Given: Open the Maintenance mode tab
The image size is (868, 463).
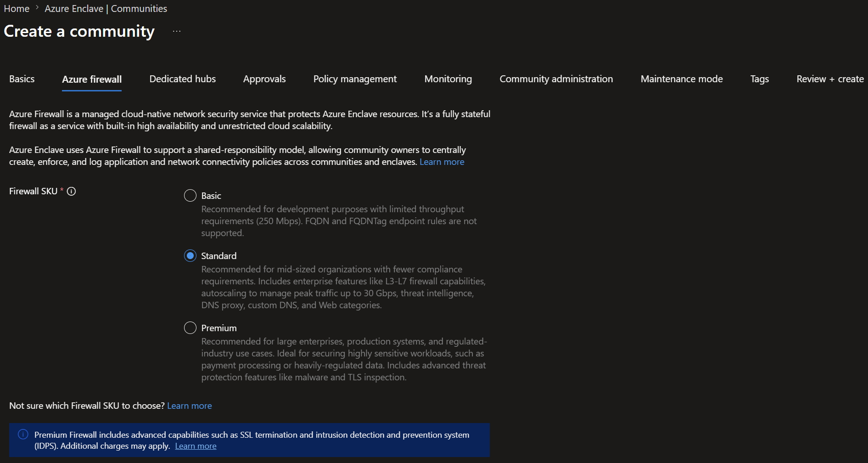Looking at the screenshot, I should [682, 79].
